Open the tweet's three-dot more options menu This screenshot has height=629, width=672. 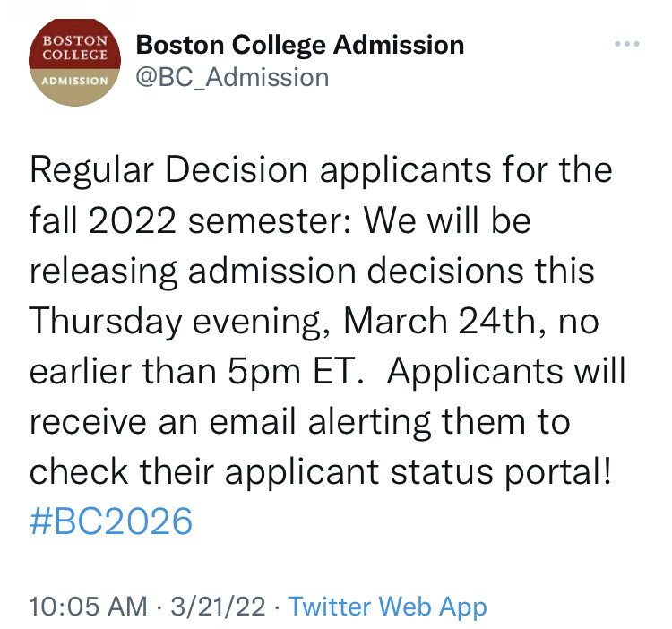pos(626,44)
